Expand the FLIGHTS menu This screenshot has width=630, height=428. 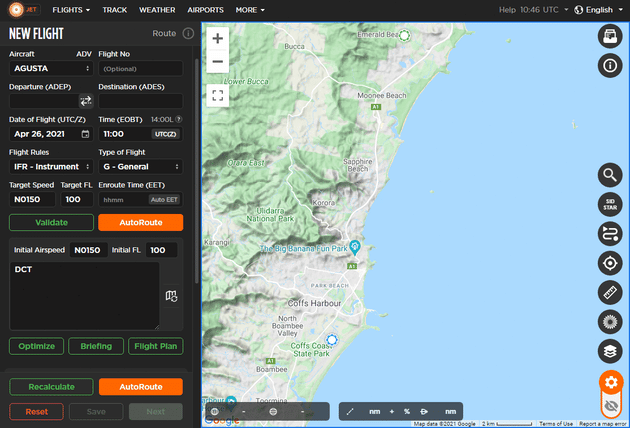point(71,10)
